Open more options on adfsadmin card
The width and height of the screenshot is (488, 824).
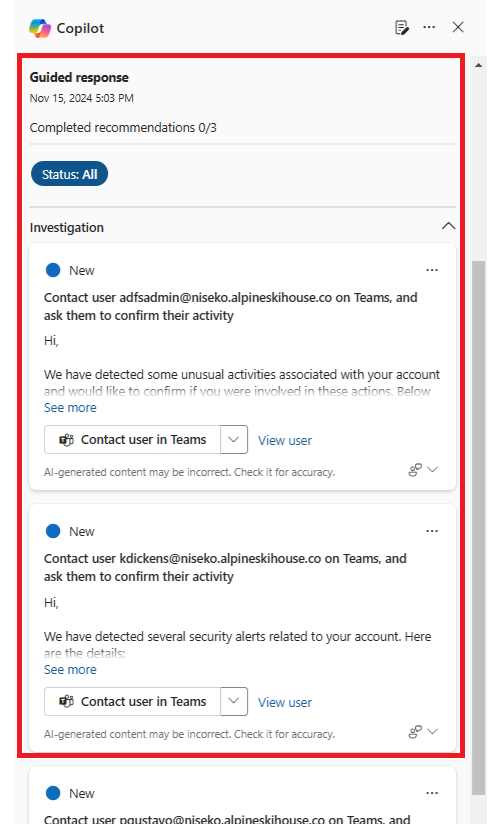(x=432, y=270)
